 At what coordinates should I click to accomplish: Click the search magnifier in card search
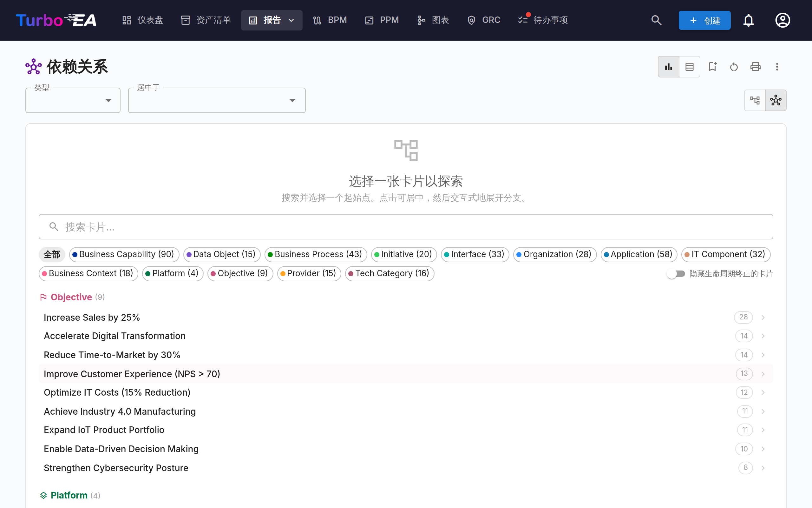pyautogui.click(x=54, y=227)
